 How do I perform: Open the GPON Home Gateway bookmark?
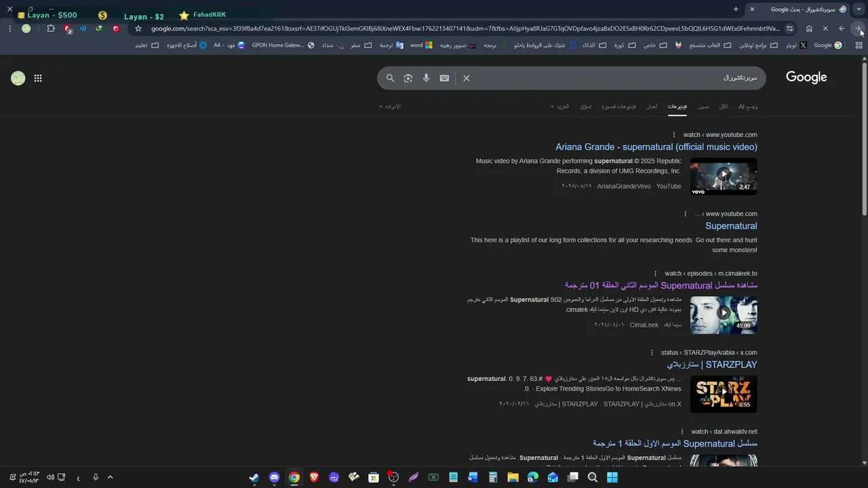[x=283, y=45]
